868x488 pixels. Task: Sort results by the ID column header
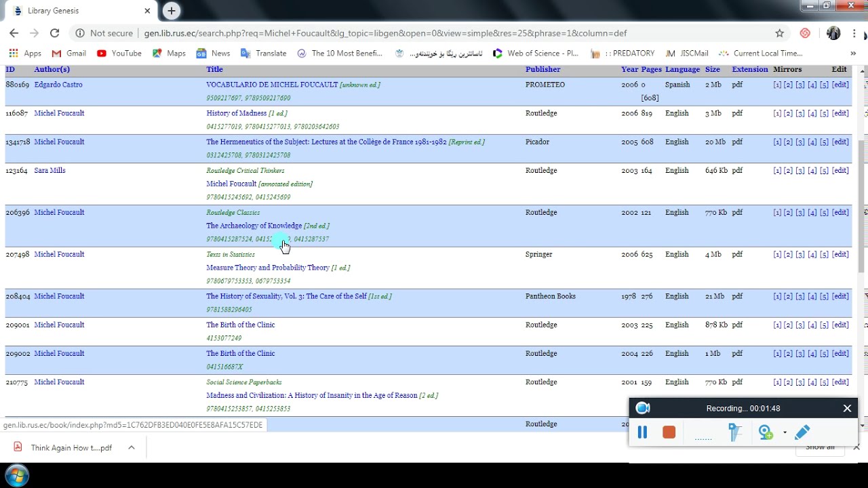[10, 69]
